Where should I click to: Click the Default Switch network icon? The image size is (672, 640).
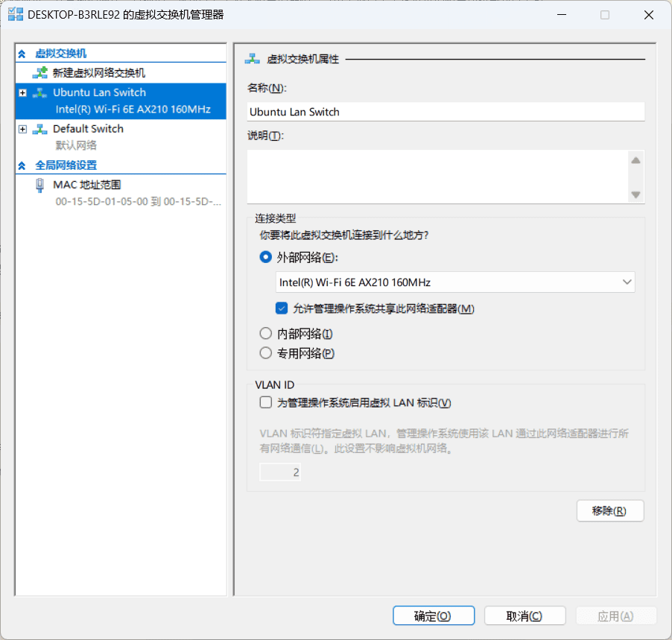pyautogui.click(x=41, y=128)
